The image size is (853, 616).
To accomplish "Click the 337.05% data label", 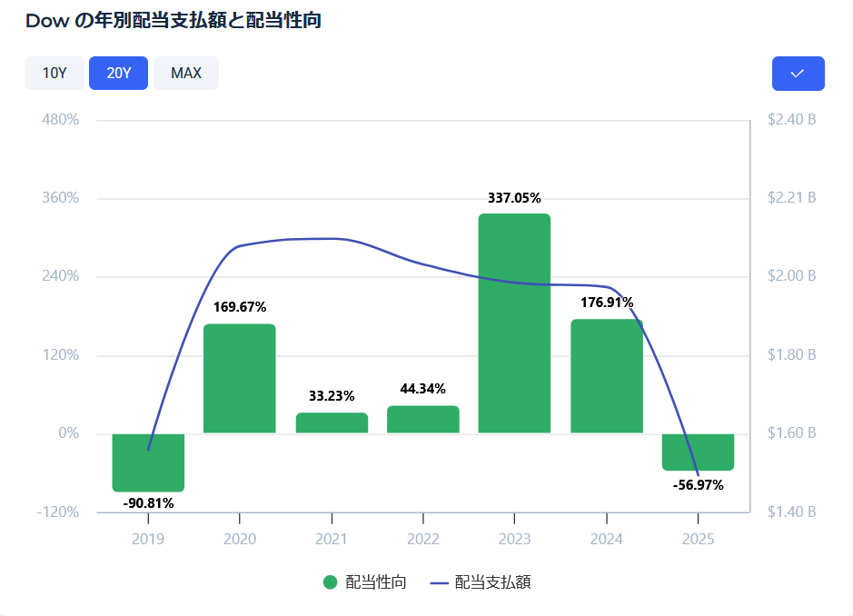I will point(514,197).
